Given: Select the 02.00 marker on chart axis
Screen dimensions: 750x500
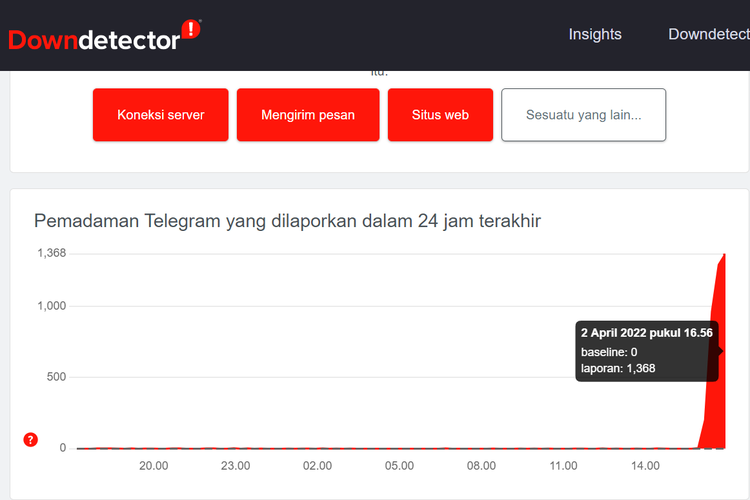Looking at the screenshot, I should pos(317,466).
